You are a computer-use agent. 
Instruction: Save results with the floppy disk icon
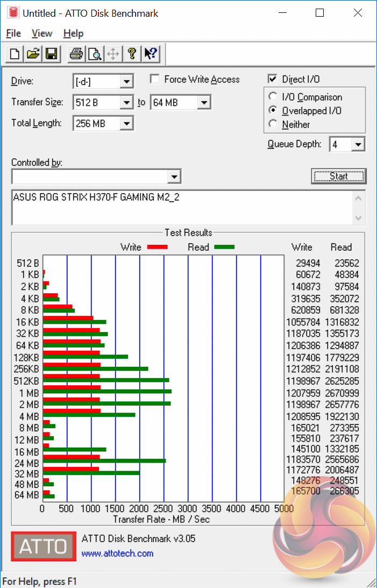(x=51, y=54)
